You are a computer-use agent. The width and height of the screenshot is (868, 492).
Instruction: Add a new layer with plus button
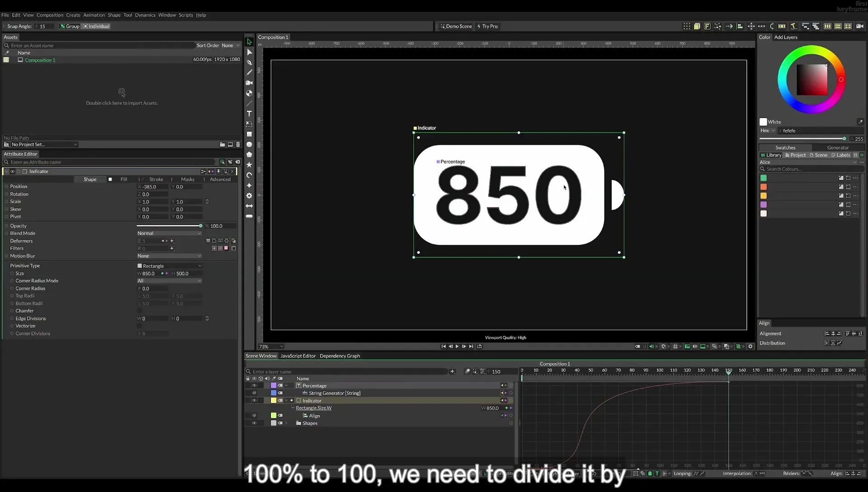click(x=452, y=371)
